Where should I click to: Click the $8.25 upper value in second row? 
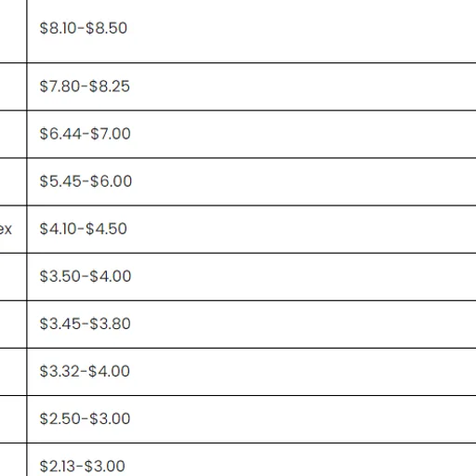[110, 86]
